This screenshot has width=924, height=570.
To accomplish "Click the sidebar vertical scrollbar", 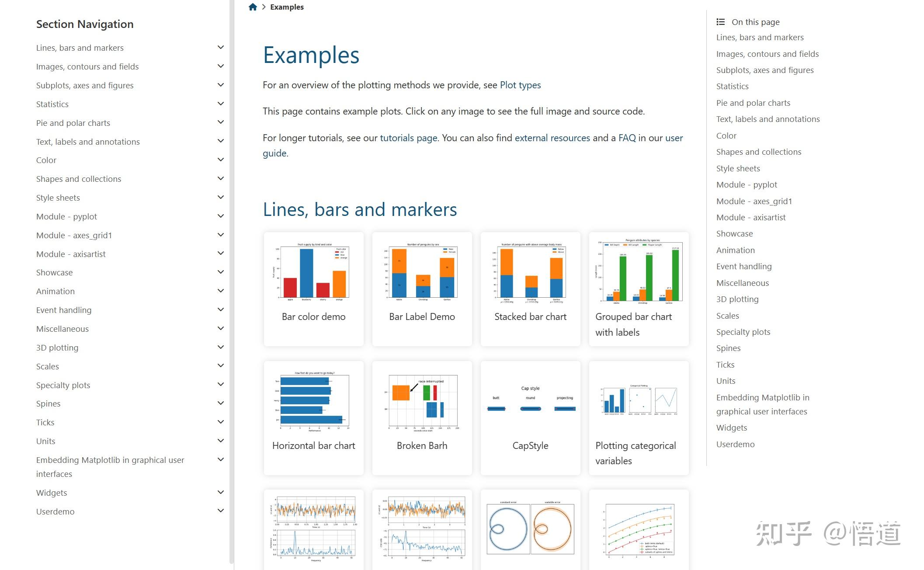I will 231,280.
